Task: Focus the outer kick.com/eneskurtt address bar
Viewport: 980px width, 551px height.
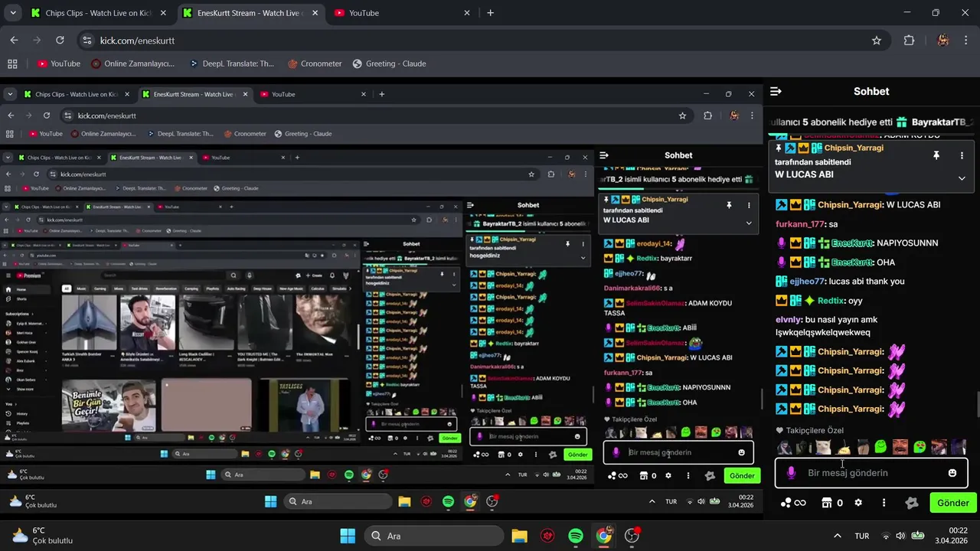Action: [x=481, y=41]
